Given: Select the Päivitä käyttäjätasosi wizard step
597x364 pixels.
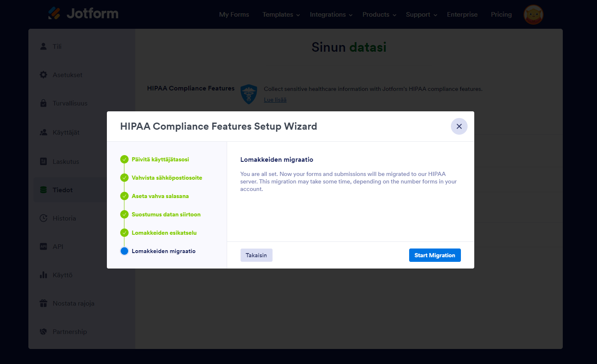Looking at the screenshot, I should (160, 159).
